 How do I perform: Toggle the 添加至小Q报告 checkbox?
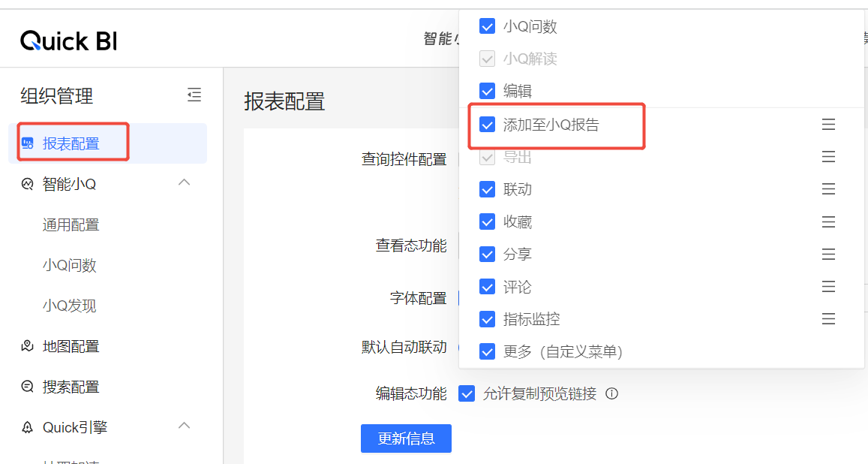(487, 125)
